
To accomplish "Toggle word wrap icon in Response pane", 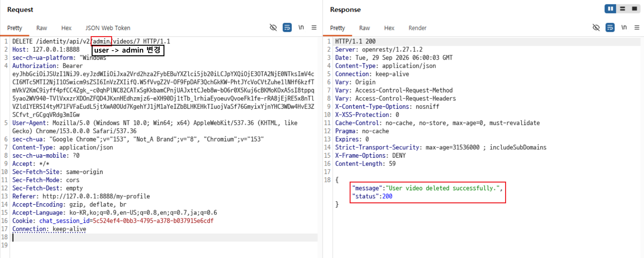I will (x=610, y=27).
